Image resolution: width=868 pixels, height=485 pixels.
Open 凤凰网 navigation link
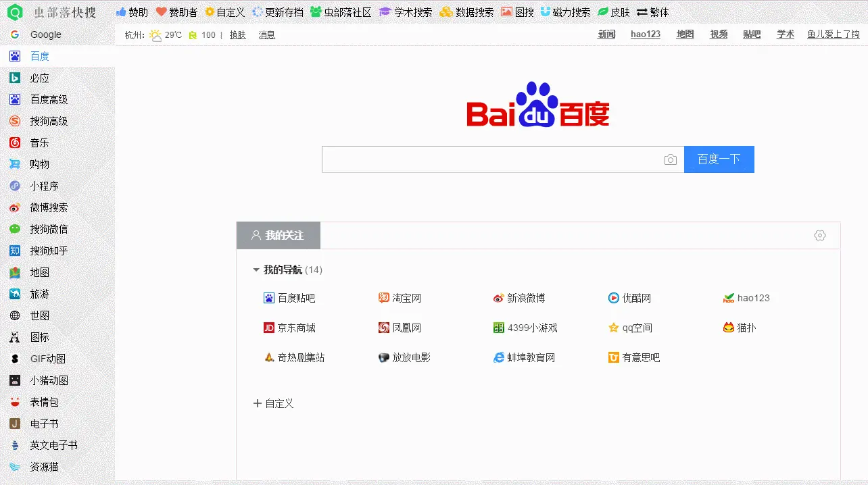coord(400,328)
